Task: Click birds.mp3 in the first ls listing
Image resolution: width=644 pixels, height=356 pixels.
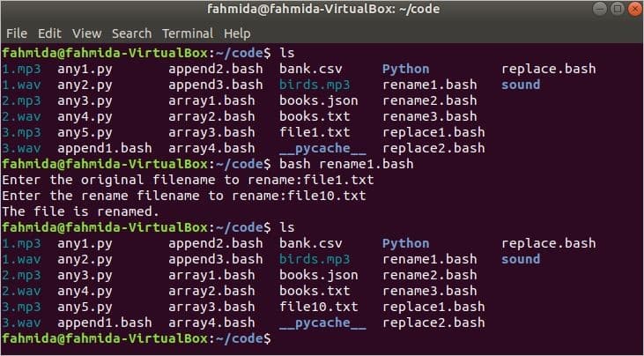Action: point(315,85)
